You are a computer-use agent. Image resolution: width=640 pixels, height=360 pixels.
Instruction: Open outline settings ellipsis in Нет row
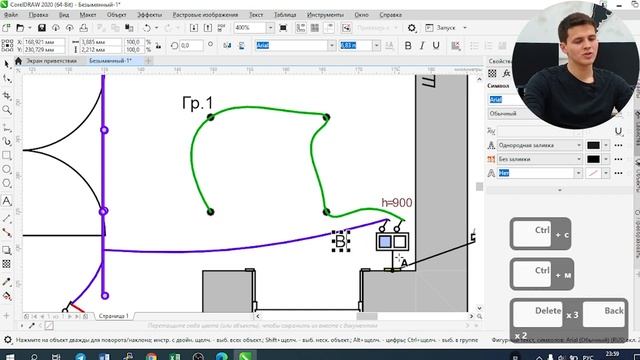point(618,173)
